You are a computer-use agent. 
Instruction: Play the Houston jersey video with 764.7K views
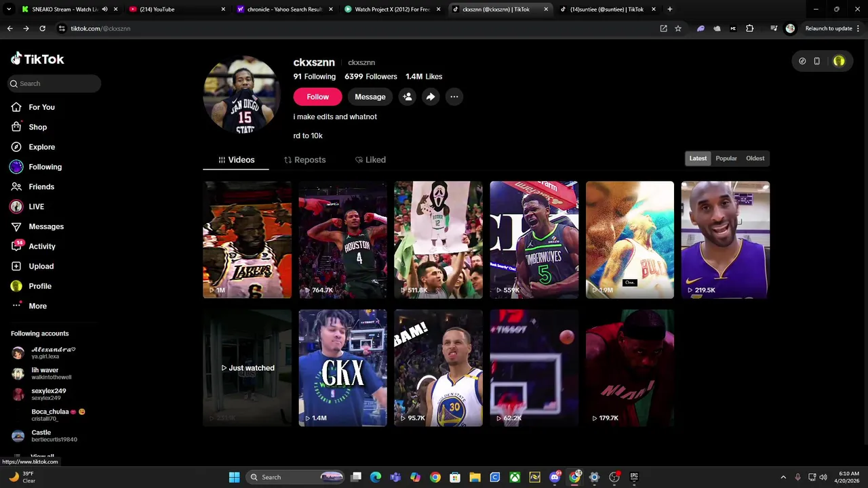coord(342,240)
